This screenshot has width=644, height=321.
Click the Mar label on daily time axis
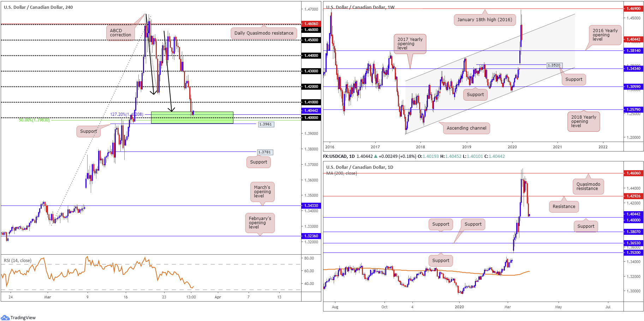coord(507,307)
